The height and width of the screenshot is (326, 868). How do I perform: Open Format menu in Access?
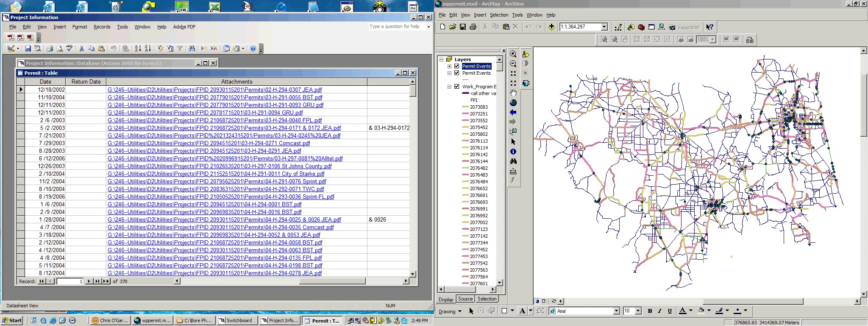(80, 27)
